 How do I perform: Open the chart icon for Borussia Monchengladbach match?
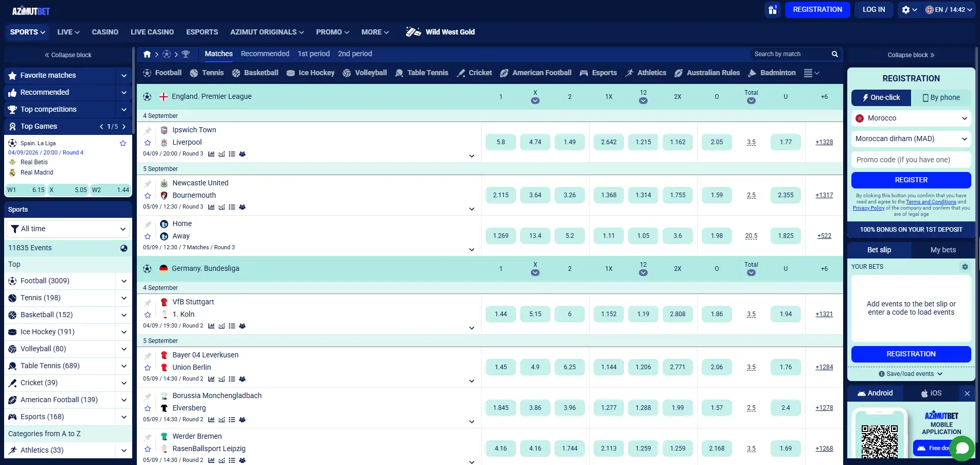pos(222,420)
